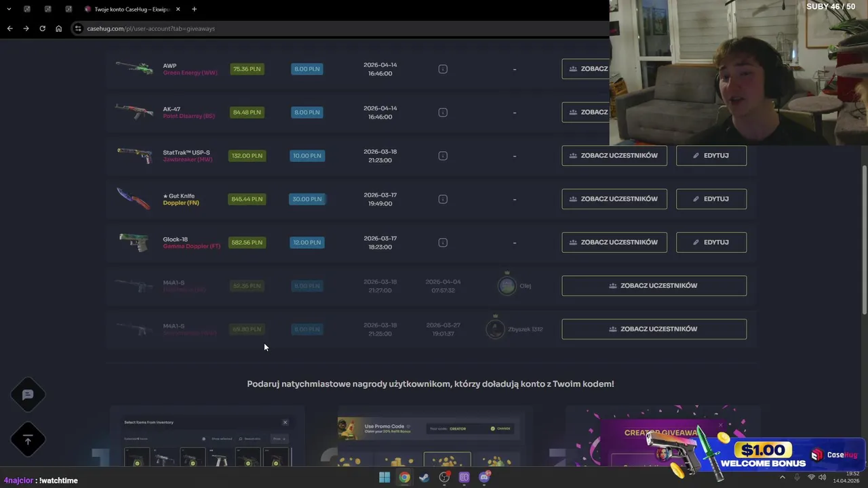View participants of Glock-18 Gamma Doppler
The width and height of the screenshot is (868, 488).
(614, 242)
